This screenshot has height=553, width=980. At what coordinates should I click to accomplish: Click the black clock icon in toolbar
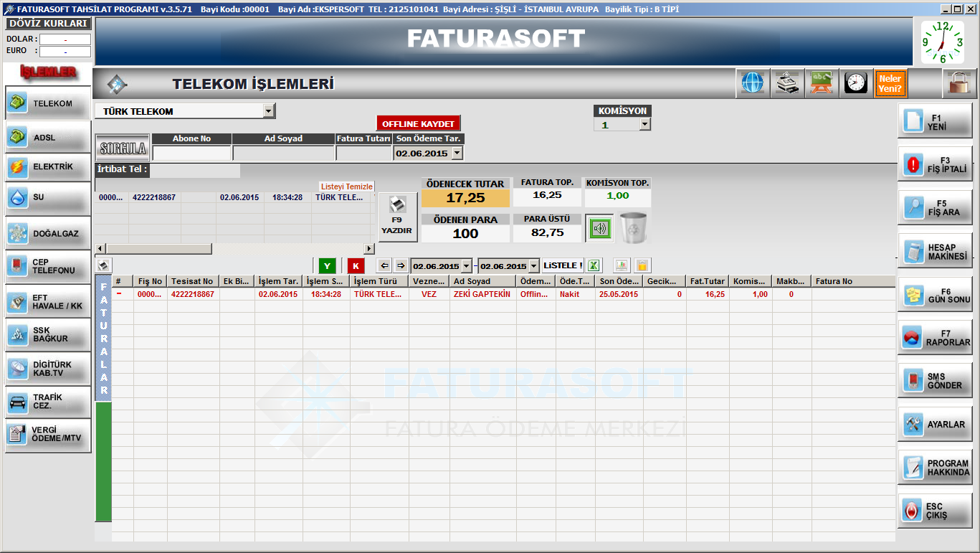[x=856, y=83]
